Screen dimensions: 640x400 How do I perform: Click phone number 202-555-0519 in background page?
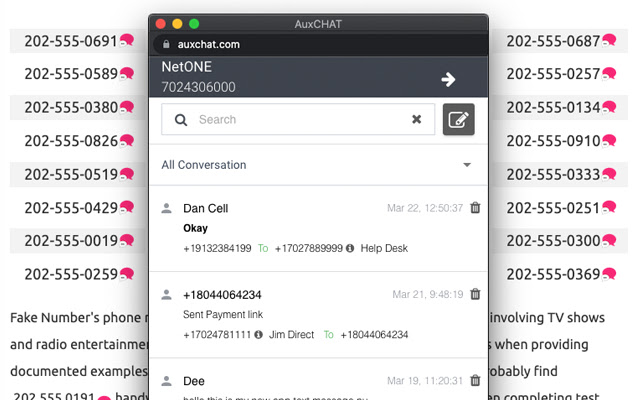[x=71, y=174]
